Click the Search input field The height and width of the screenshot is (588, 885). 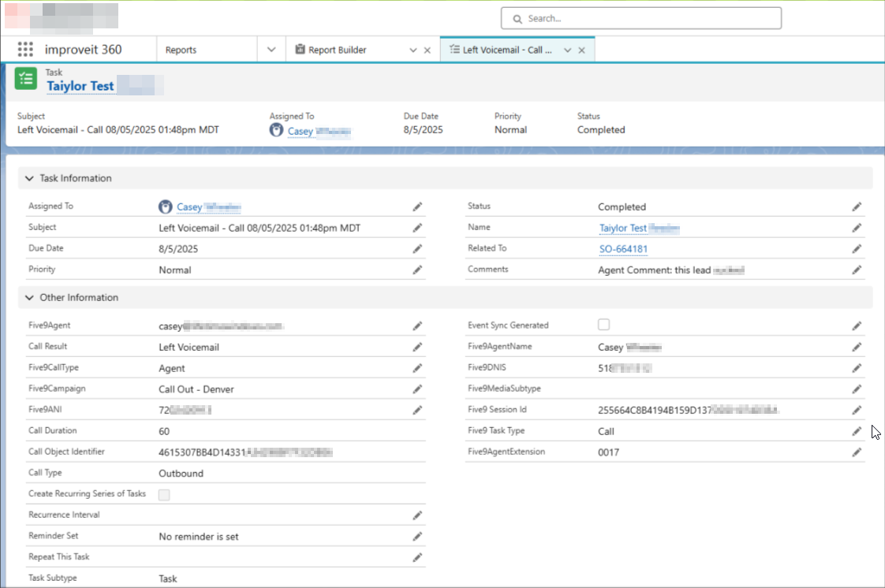pyautogui.click(x=641, y=19)
